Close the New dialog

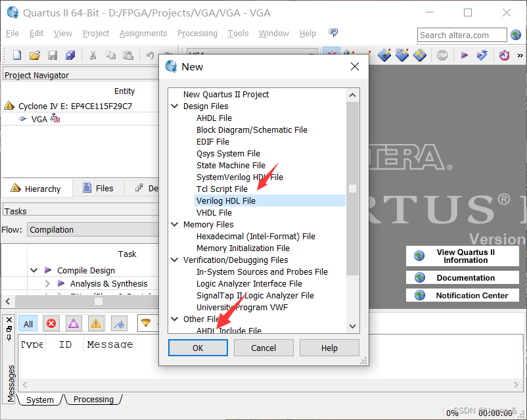tap(355, 66)
